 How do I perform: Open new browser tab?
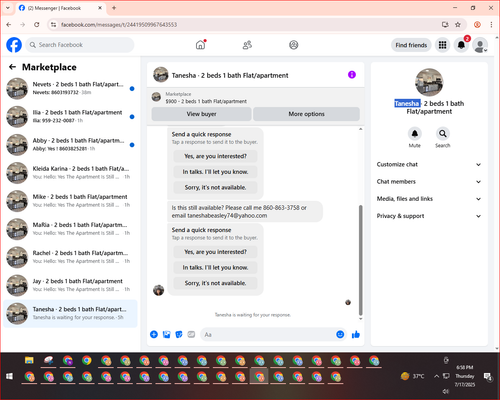[x=114, y=8]
